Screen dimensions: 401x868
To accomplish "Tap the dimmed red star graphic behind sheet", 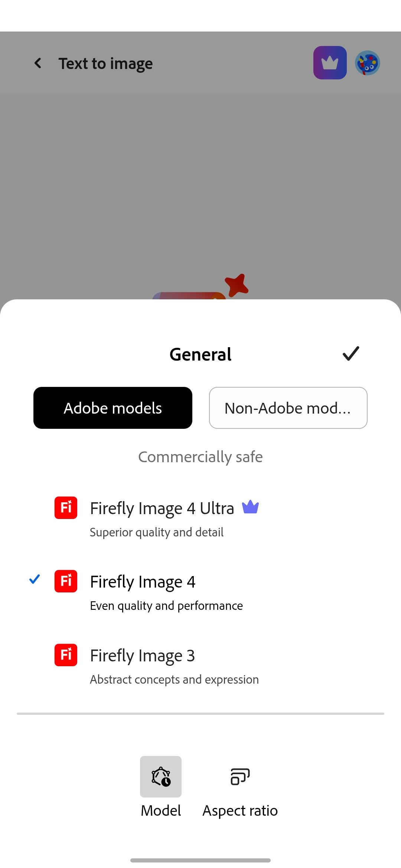I will (237, 285).
